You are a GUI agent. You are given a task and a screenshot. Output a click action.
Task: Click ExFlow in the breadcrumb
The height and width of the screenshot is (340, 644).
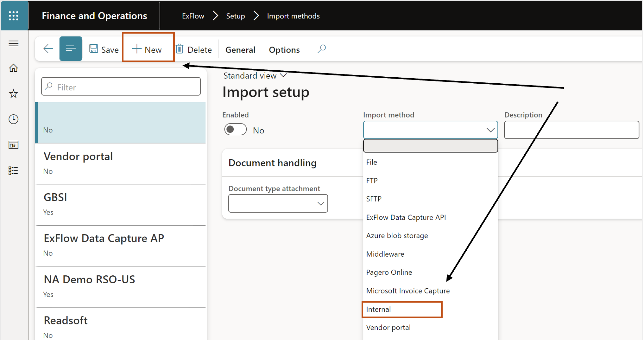[193, 16]
